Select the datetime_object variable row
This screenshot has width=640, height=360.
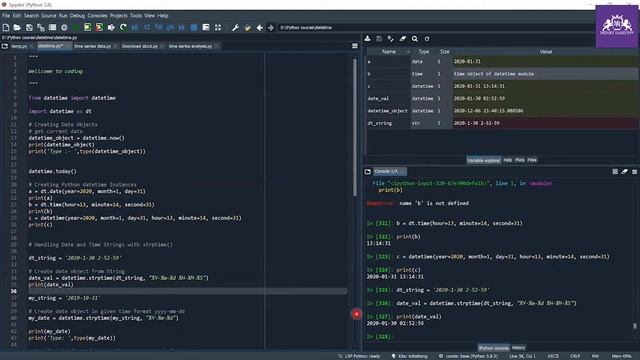502,111
